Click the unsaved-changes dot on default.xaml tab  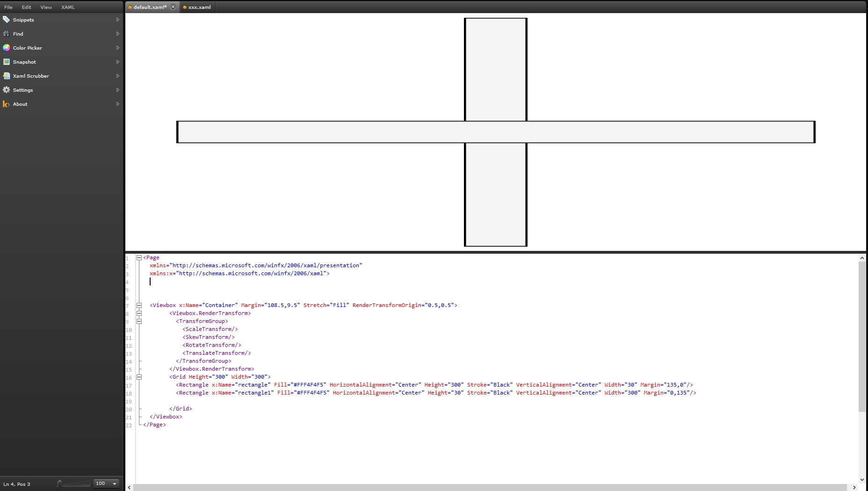point(131,7)
